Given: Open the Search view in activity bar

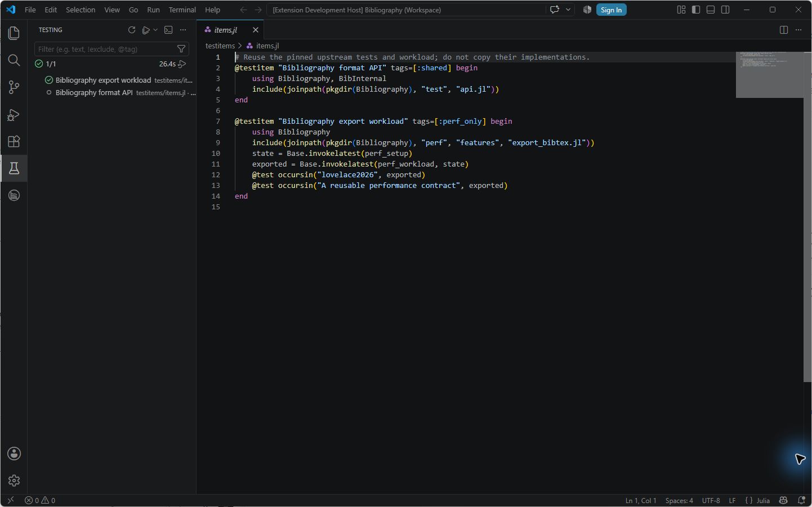Looking at the screenshot, I should coord(14,60).
